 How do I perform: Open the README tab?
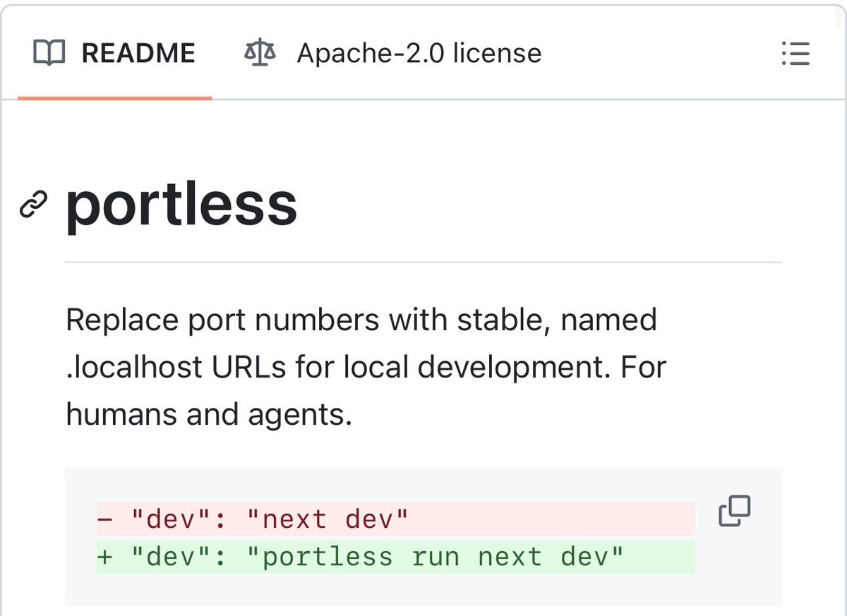tap(114, 54)
